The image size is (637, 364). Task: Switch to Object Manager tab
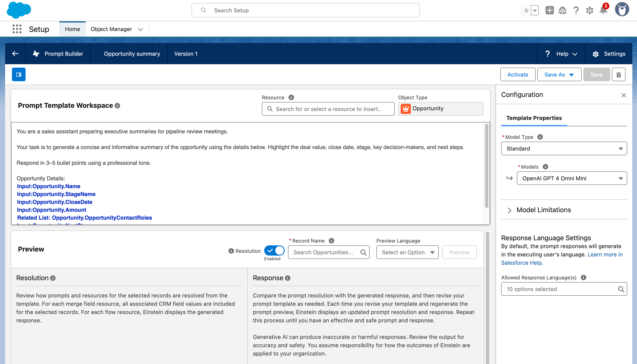[x=111, y=29]
